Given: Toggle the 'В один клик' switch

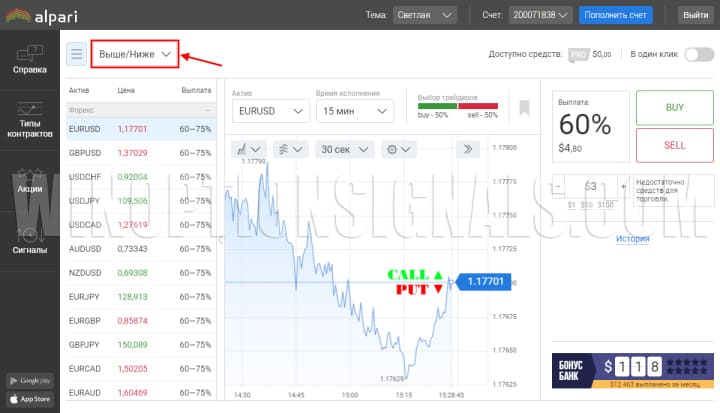Looking at the screenshot, I should (x=697, y=55).
